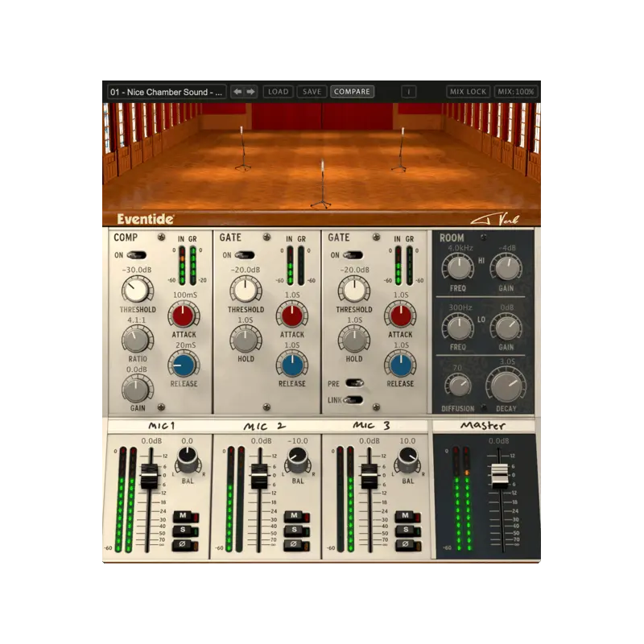
Task: Open the preset name field '01 - Nice Chamber Sound'
Action: coord(167,92)
